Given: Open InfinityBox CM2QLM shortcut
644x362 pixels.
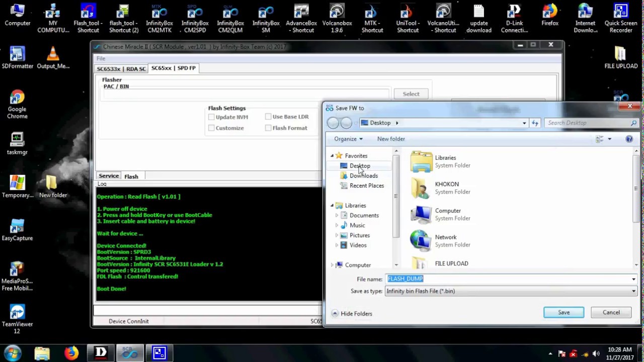Looking at the screenshot, I should pyautogui.click(x=230, y=19).
